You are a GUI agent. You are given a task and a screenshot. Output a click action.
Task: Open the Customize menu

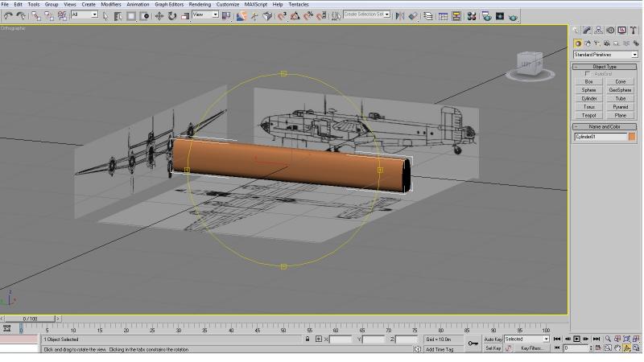[x=228, y=5]
